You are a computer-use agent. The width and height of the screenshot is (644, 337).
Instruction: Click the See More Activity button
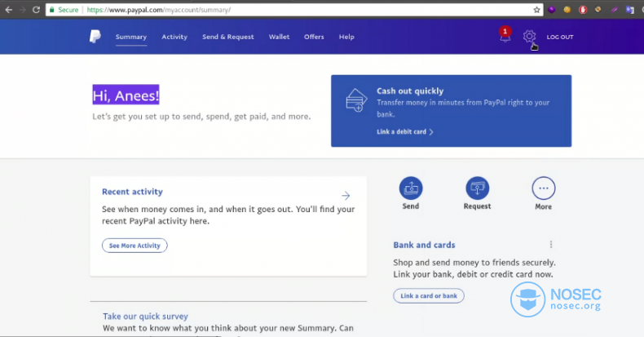pyautogui.click(x=135, y=246)
